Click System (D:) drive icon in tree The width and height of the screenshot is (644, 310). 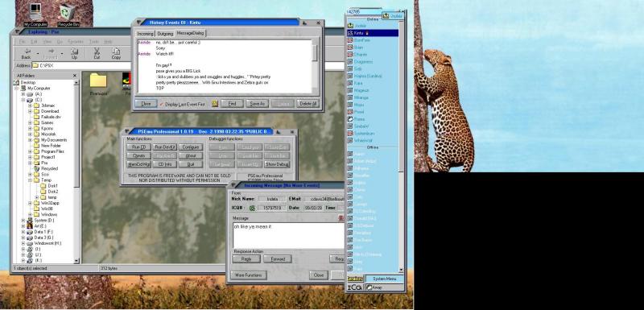pos(30,221)
